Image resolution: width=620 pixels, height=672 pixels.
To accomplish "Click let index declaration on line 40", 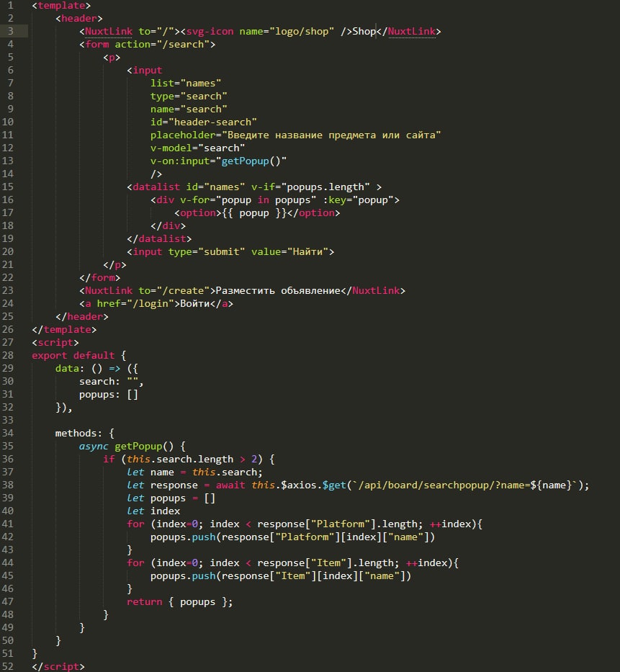I will coord(153,511).
